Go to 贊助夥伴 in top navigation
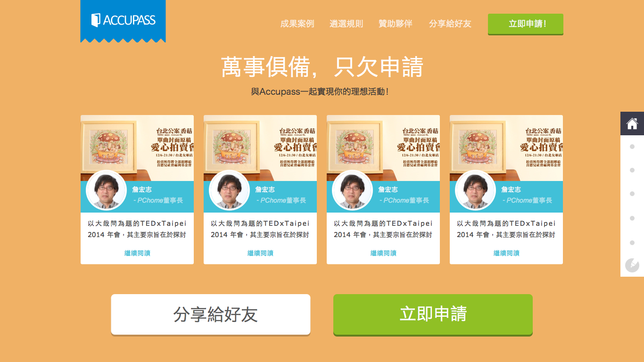 click(x=396, y=24)
